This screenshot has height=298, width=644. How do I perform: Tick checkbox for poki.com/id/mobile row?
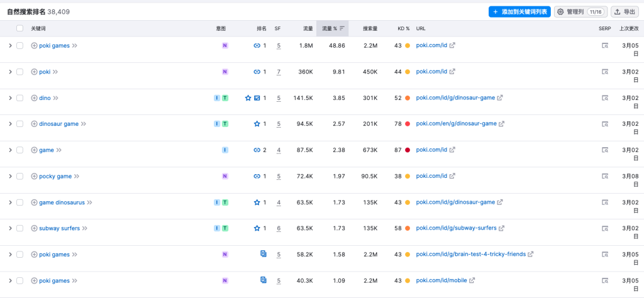click(19, 281)
